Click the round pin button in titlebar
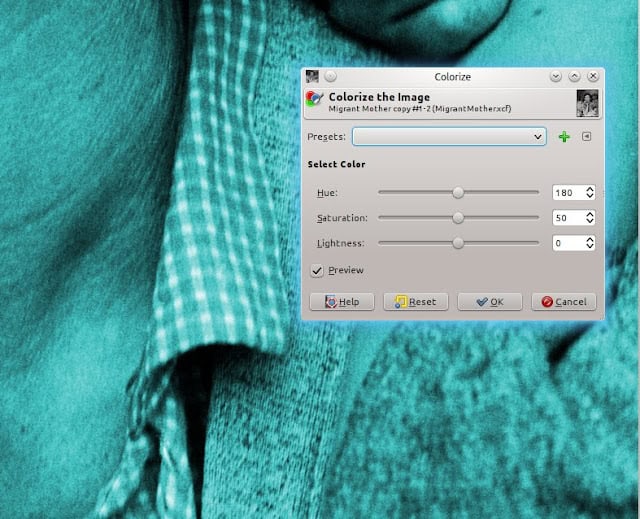Viewport: 640px width, 519px height. point(331,76)
